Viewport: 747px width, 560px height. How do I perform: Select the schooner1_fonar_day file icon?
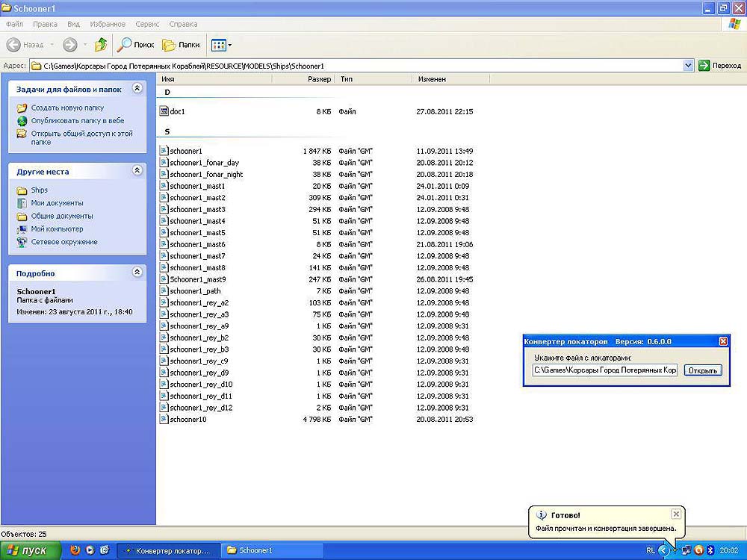(164, 162)
